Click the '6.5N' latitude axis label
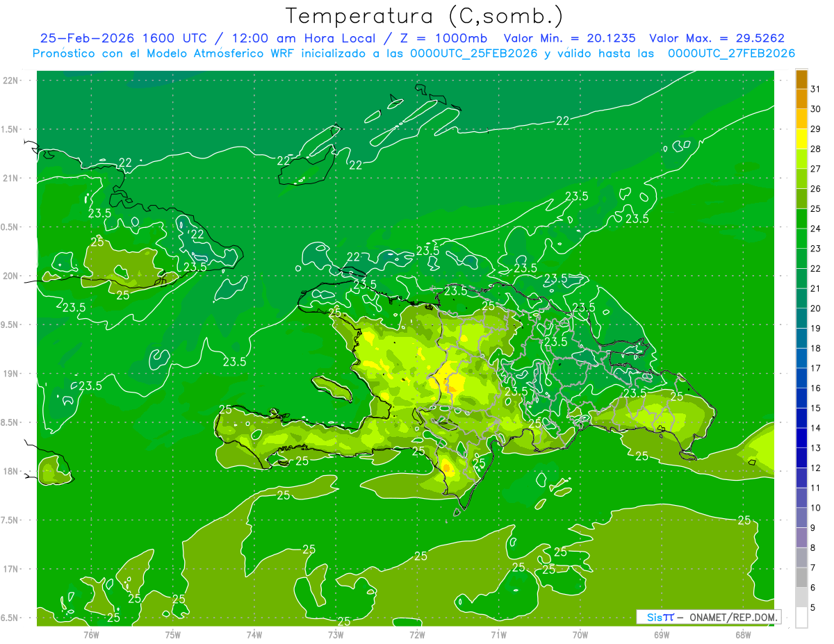This screenshot has height=644, width=834. tap(10, 618)
